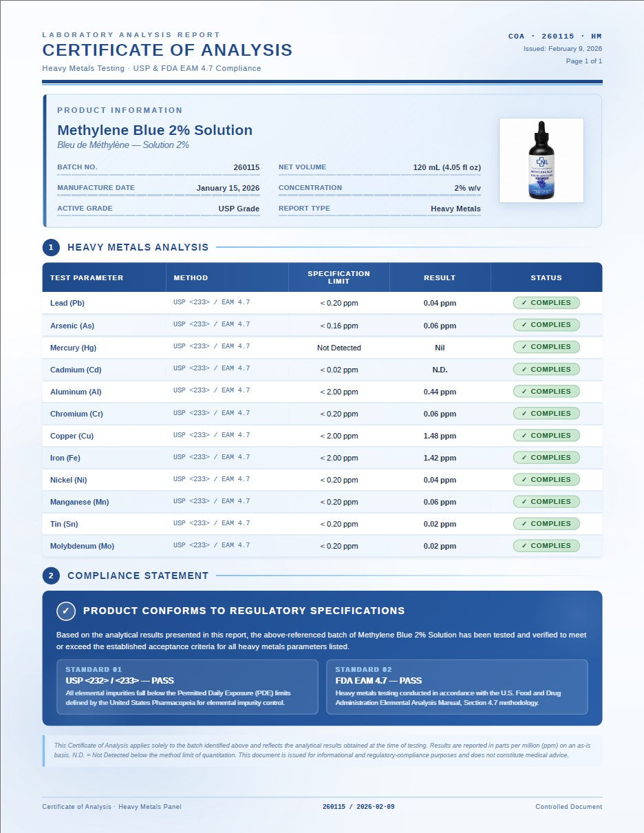Click the < 0.02 ppm Cadmium limit
The width and height of the screenshot is (644, 833).
pyautogui.click(x=339, y=370)
